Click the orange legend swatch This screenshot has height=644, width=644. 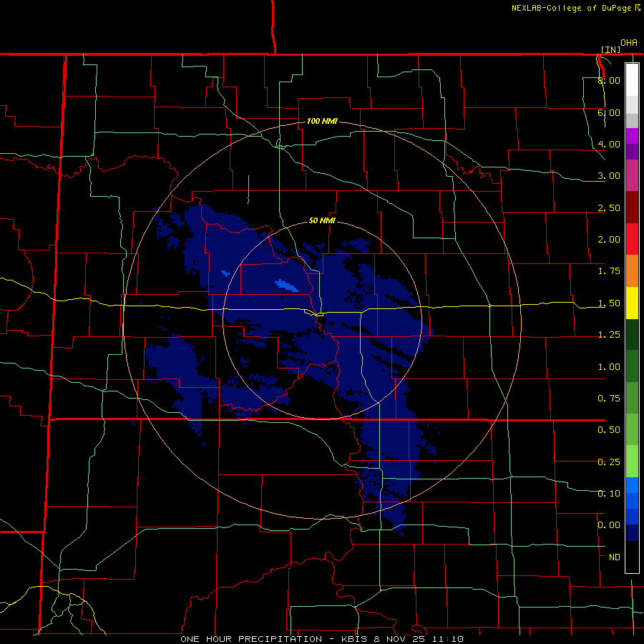(x=632, y=271)
